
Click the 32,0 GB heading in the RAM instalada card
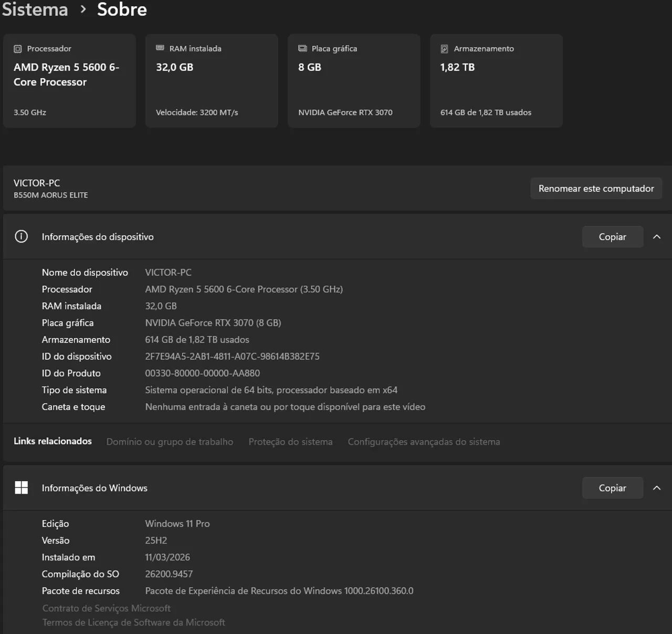(x=175, y=67)
